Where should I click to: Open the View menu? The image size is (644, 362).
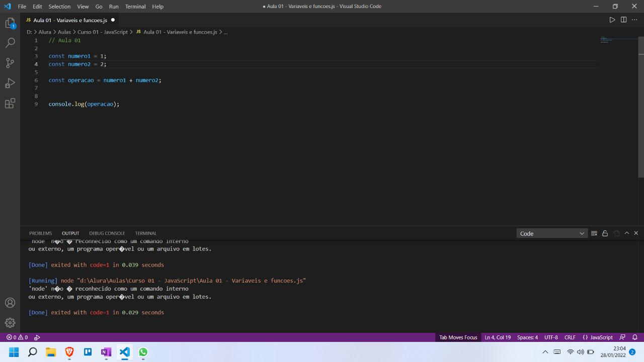click(83, 7)
